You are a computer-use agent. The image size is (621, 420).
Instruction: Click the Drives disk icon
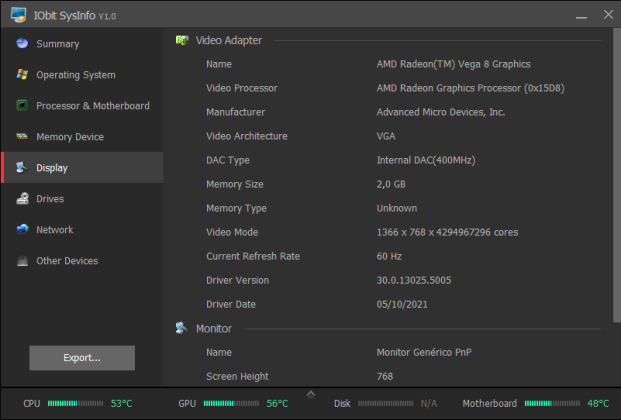[22, 199]
